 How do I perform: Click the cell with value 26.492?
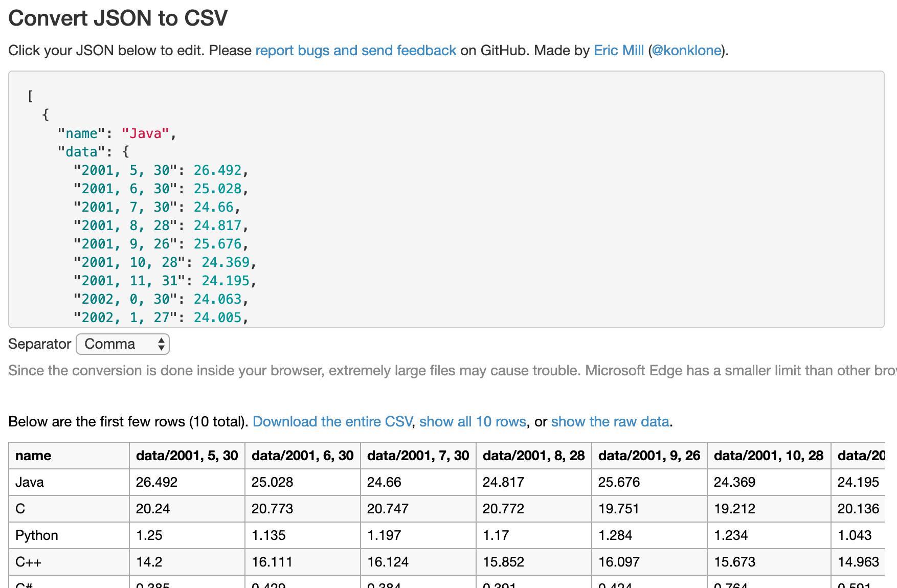[156, 482]
